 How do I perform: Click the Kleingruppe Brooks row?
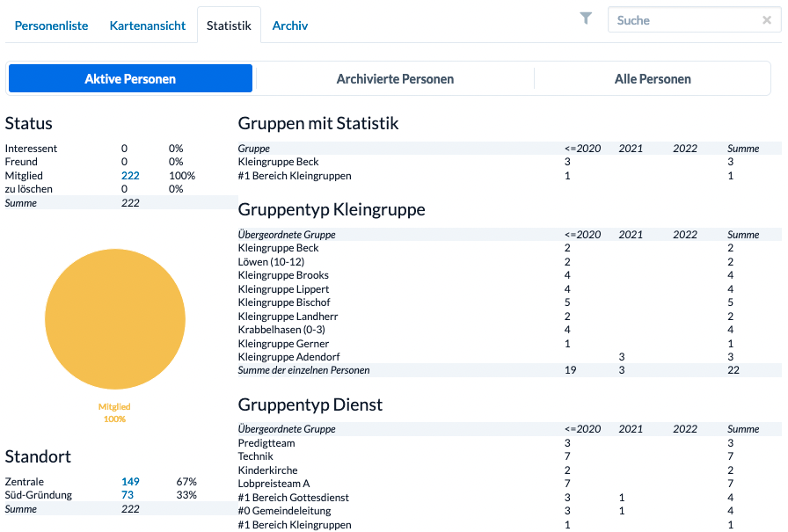coord(509,275)
